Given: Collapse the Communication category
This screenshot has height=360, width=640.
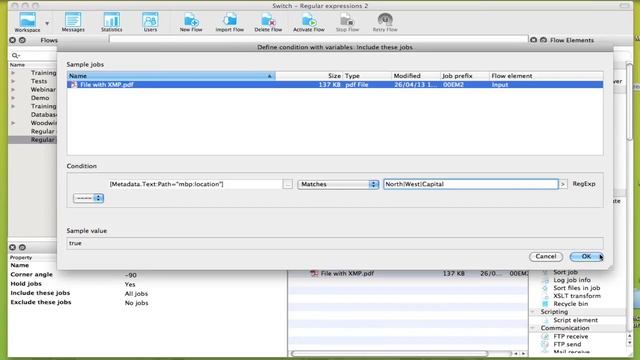Looking at the screenshot, I should [533, 328].
